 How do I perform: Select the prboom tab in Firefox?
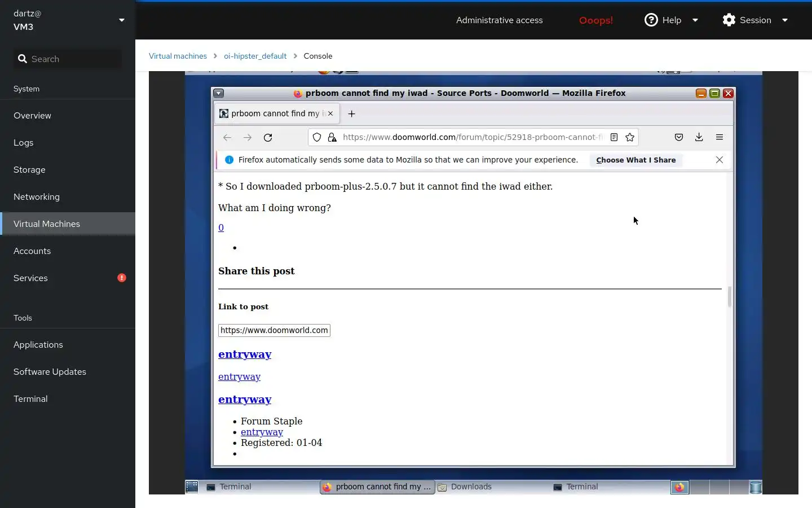click(276, 113)
